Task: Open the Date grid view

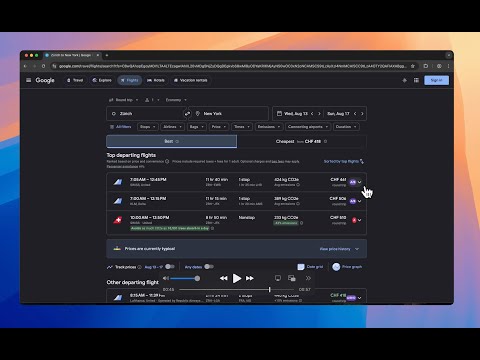Action: pyautogui.click(x=310, y=267)
